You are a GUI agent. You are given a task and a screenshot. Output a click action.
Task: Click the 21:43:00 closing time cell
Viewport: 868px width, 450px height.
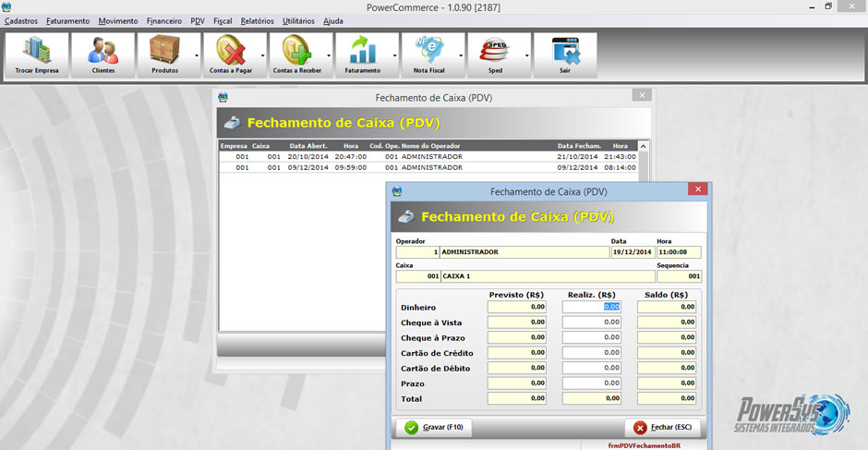[620, 157]
